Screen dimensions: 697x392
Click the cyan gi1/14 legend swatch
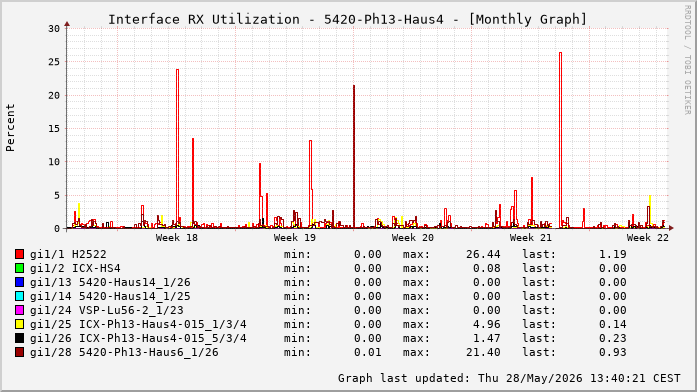pyautogui.click(x=19, y=296)
